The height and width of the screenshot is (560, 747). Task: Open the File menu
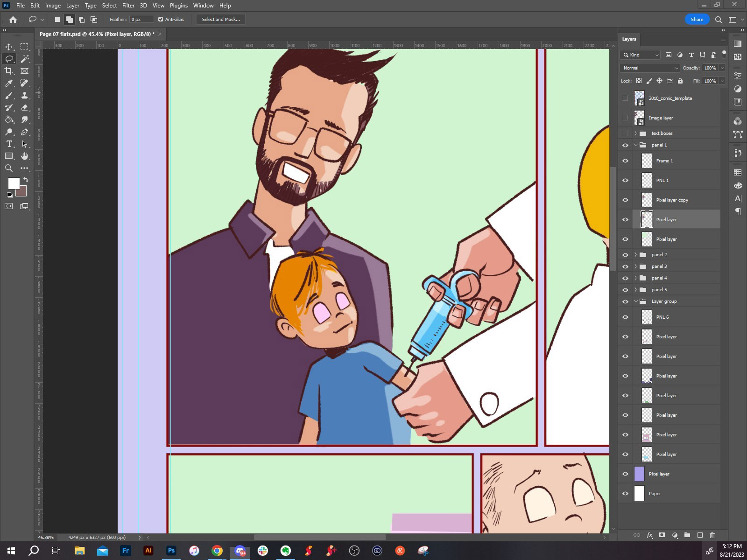click(x=21, y=6)
